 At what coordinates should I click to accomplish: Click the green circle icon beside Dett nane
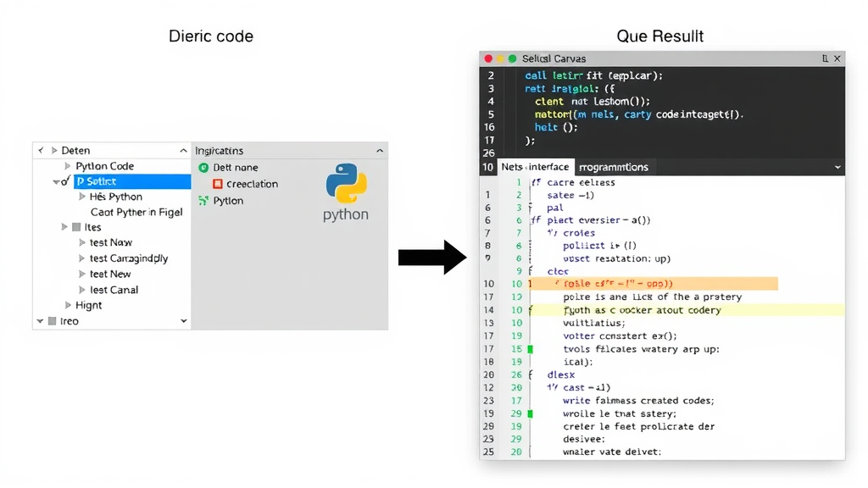(x=203, y=168)
